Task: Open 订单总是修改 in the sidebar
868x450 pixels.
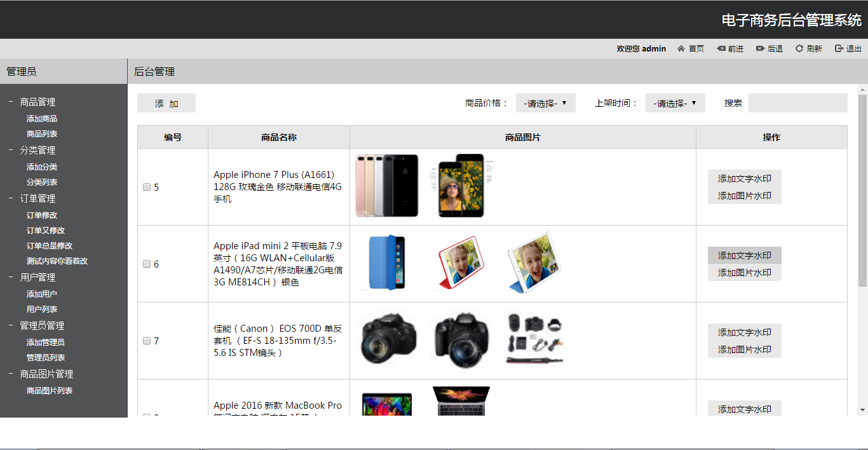Action: pos(50,246)
